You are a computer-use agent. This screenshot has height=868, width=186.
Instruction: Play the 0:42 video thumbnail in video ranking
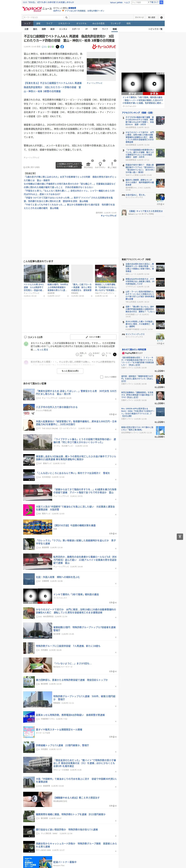click(x=160, y=267)
